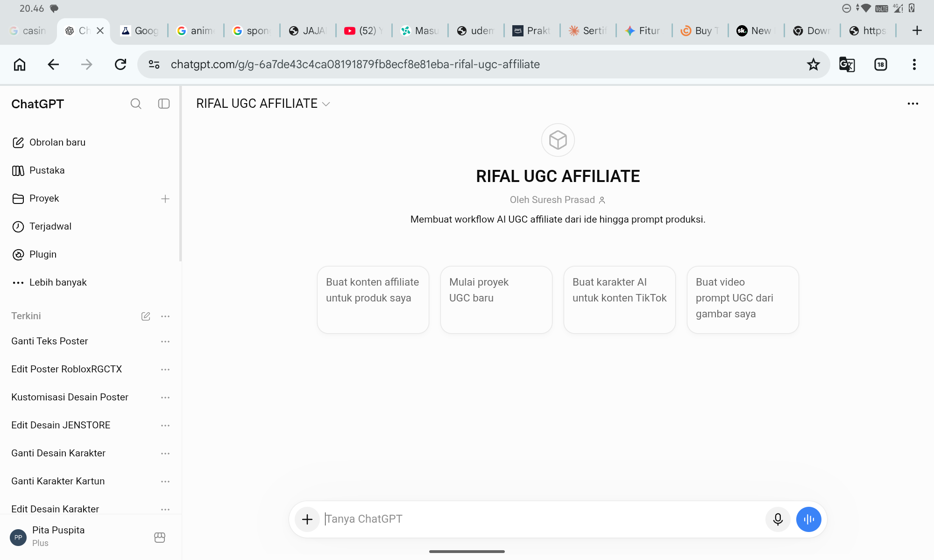This screenshot has height=560, width=934.
Task: Collapse the sidebar with the panel icon
Action: coord(164,104)
